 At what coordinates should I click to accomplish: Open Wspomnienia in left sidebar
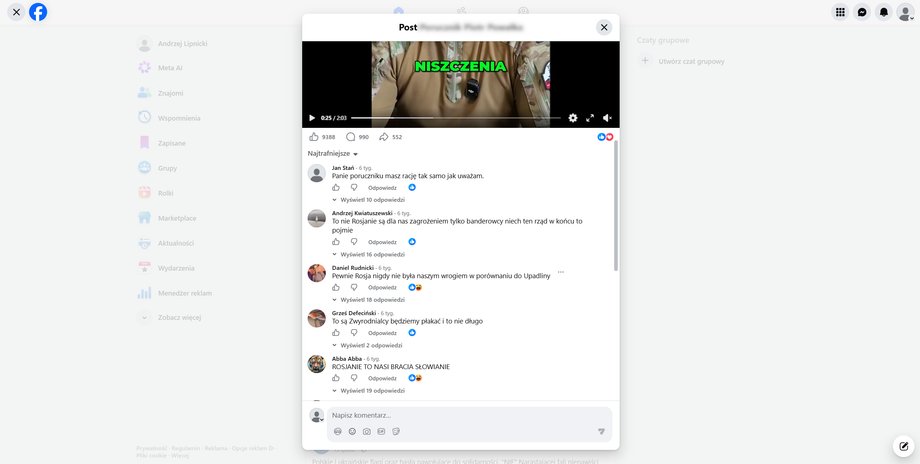(179, 118)
